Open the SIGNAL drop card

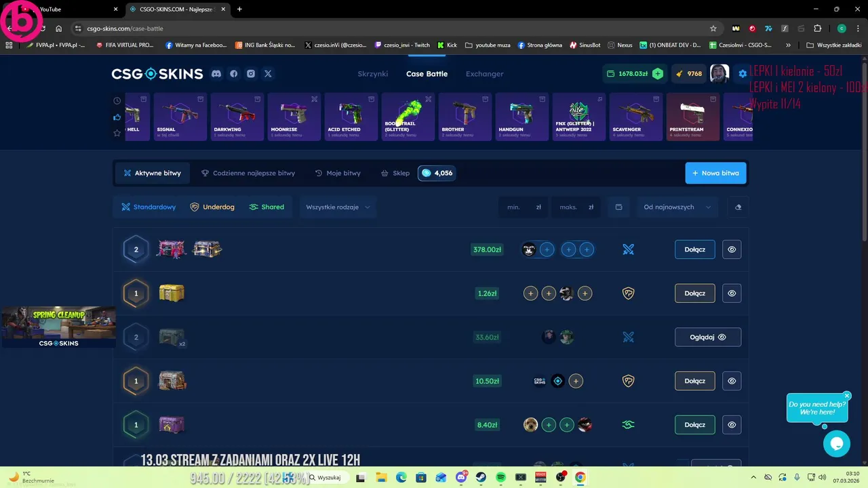click(x=180, y=117)
